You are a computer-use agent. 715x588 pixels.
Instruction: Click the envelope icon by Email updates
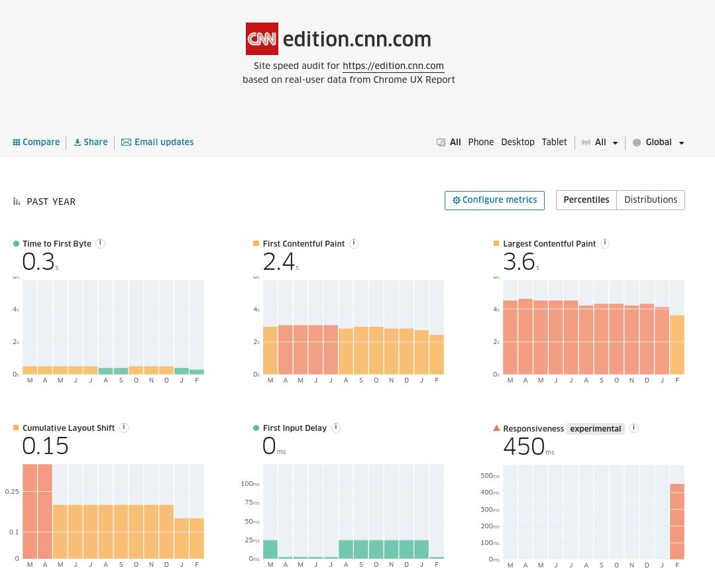point(126,143)
